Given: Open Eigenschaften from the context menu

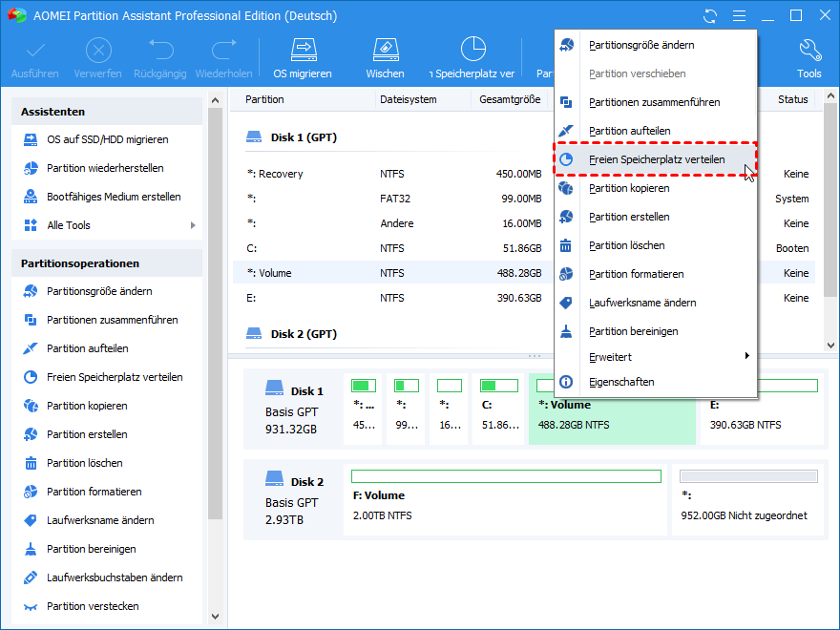Looking at the screenshot, I should [x=621, y=382].
